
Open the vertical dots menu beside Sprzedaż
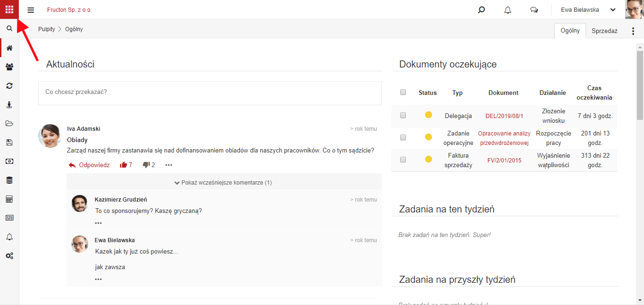point(633,31)
